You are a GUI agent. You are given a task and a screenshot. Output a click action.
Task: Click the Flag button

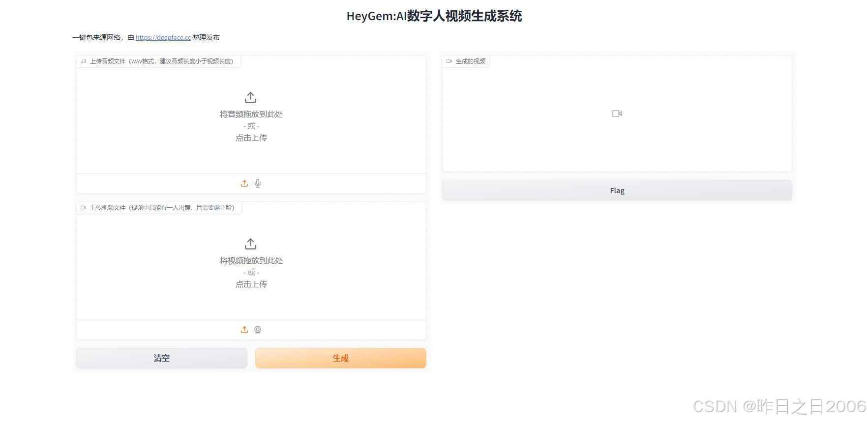[x=617, y=191]
